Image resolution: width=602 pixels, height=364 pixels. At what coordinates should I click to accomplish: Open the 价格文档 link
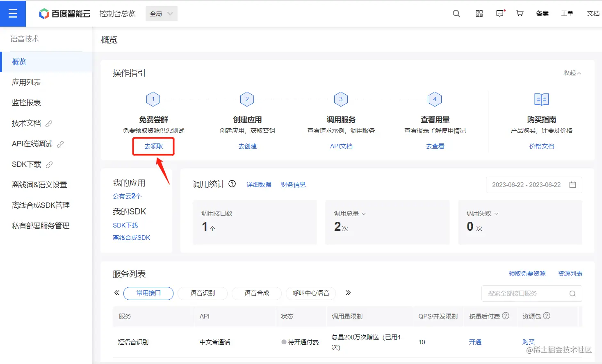click(542, 146)
